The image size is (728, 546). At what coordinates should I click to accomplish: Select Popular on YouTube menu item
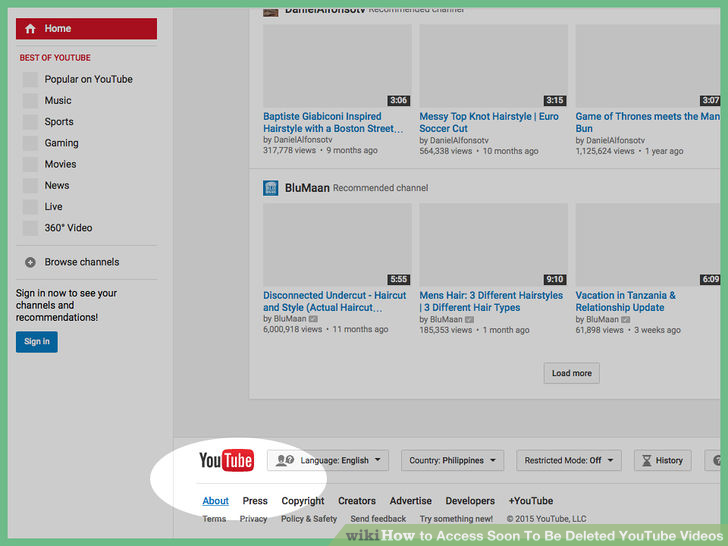(86, 79)
